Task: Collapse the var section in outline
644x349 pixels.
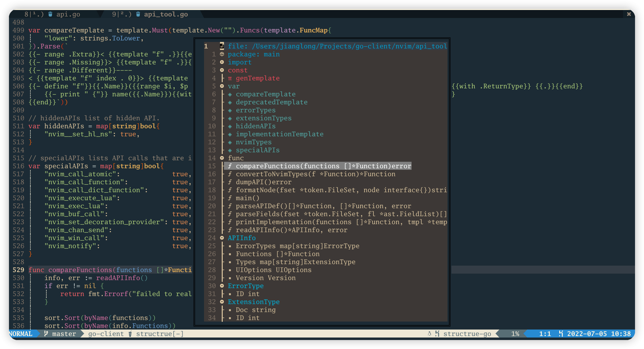Action: pyautogui.click(x=222, y=86)
